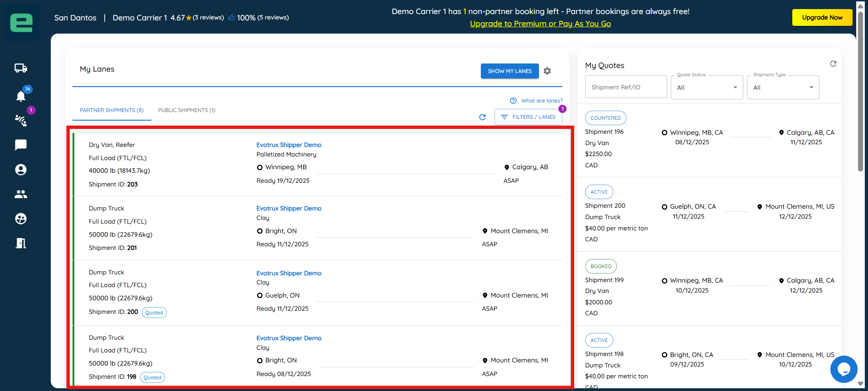Open Evotrux Shipper Demo link for shipment 200
This screenshot has width=868, height=391.
(x=289, y=273)
